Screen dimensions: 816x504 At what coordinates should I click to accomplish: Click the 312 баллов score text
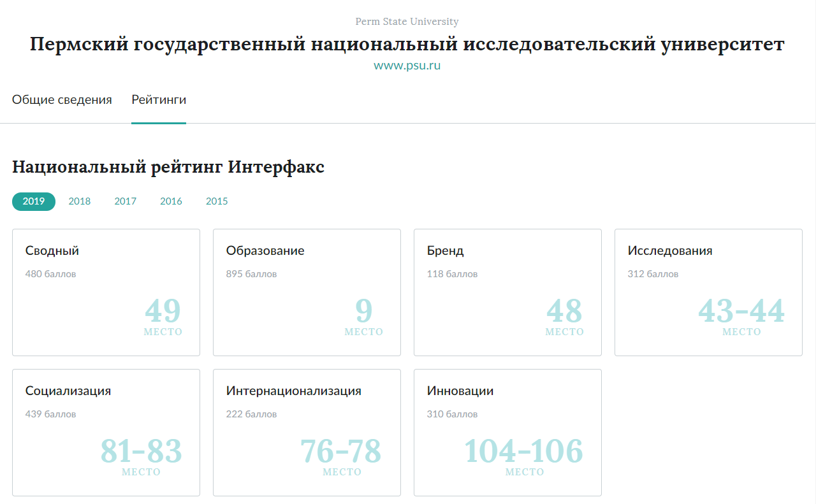pyautogui.click(x=653, y=274)
